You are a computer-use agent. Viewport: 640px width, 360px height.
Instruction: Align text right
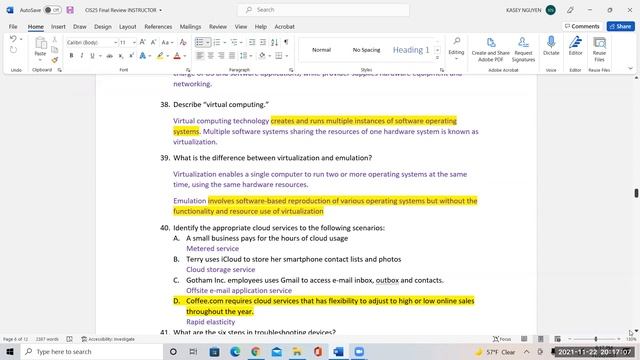(x=221, y=56)
